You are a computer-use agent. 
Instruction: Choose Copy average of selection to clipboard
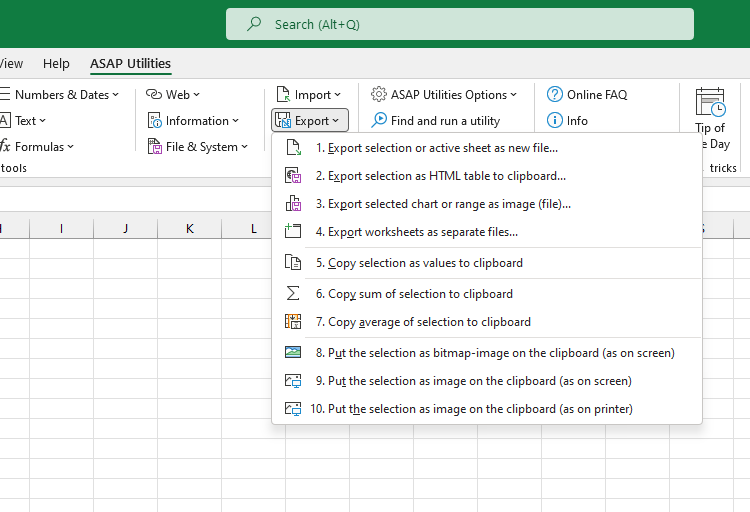[486, 322]
